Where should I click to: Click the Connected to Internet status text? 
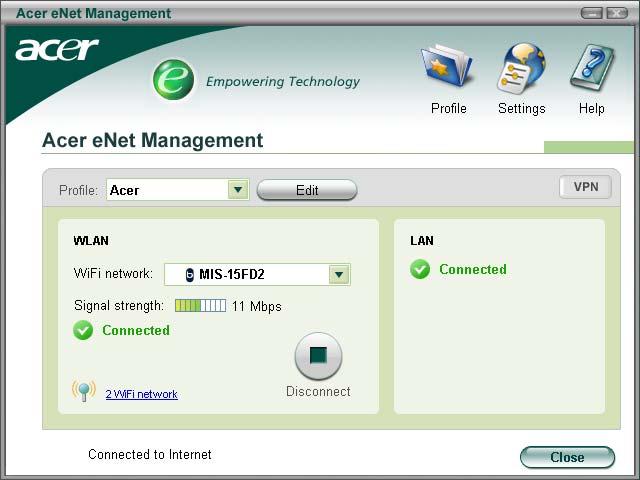[150, 454]
